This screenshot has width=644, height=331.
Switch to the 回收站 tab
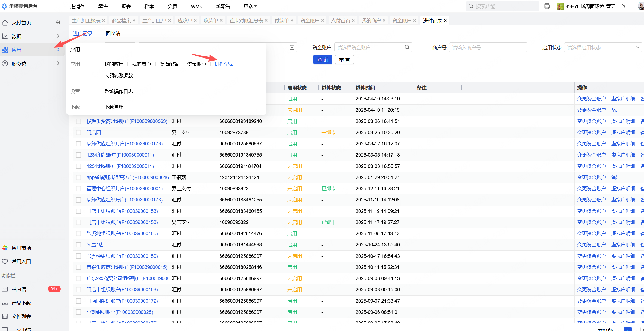(x=113, y=33)
